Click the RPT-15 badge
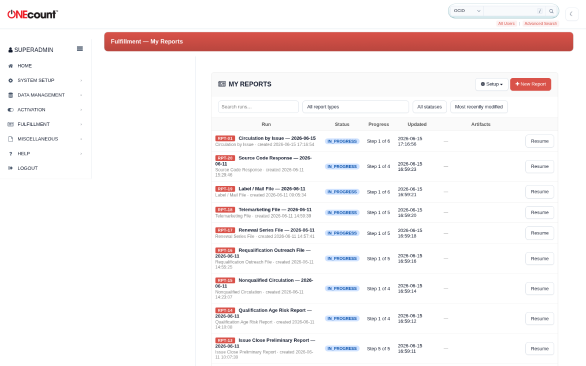Viewport: 586px width, 366px height. (225, 280)
